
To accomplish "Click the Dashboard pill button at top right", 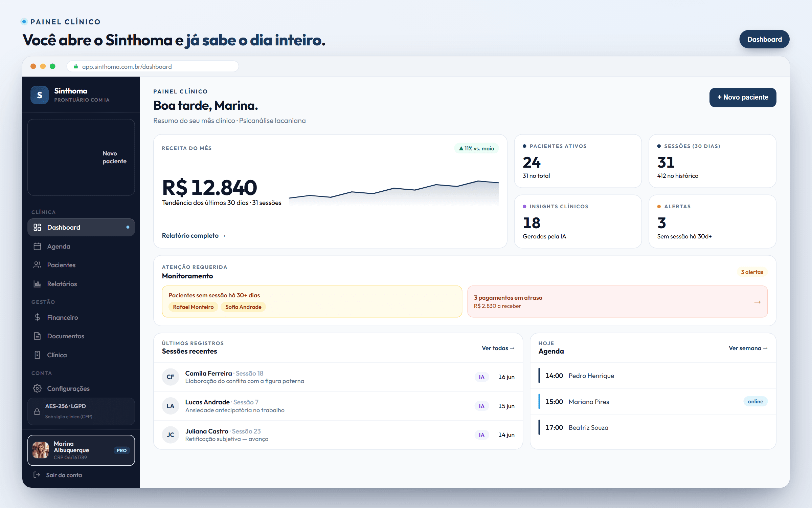I will click(764, 39).
